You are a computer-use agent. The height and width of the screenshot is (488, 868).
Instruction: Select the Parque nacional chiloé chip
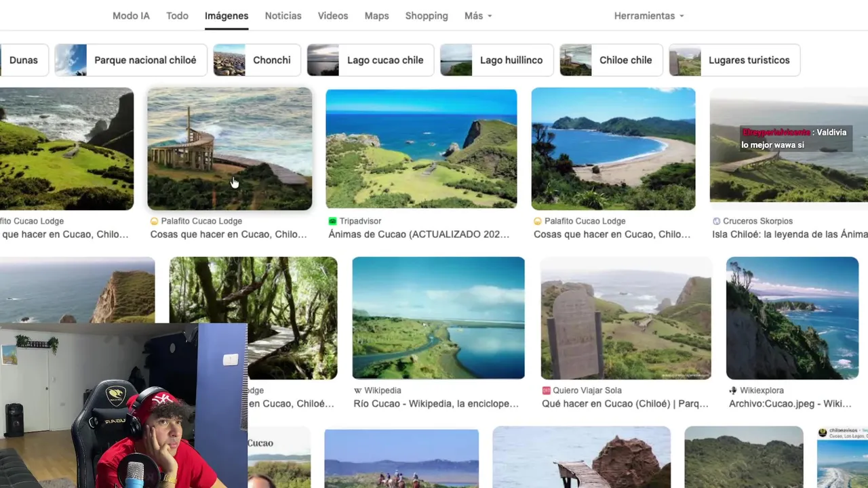point(130,60)
